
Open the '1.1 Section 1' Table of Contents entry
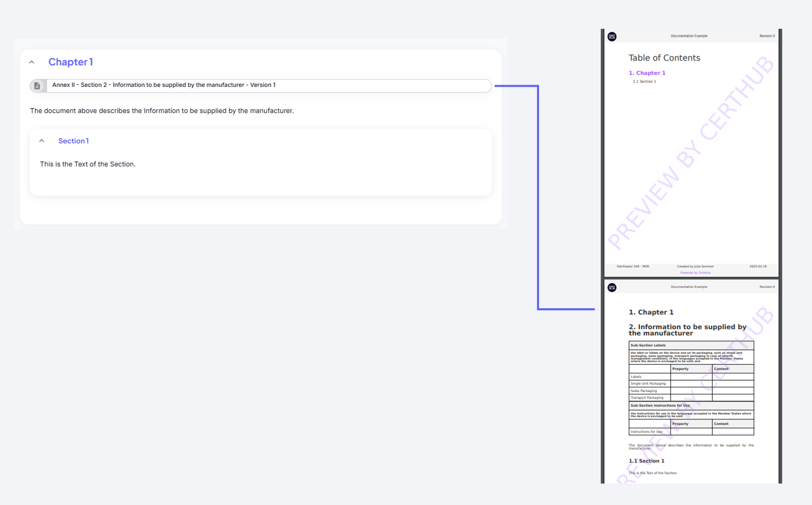[644, 81]
